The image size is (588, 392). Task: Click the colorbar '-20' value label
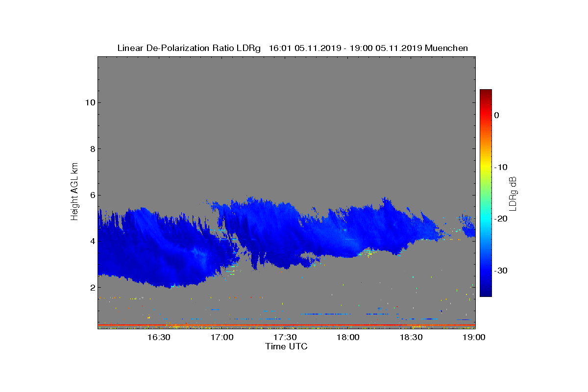point(500,219)
